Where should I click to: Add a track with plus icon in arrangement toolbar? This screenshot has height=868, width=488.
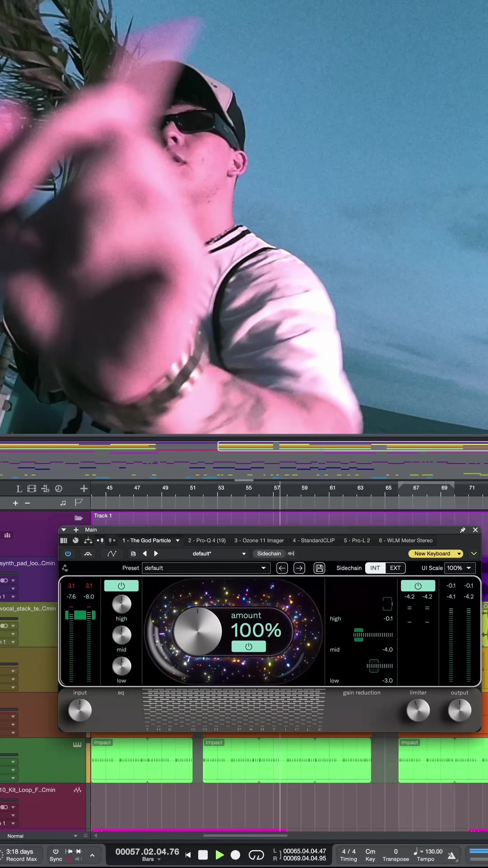coord(84,489)
